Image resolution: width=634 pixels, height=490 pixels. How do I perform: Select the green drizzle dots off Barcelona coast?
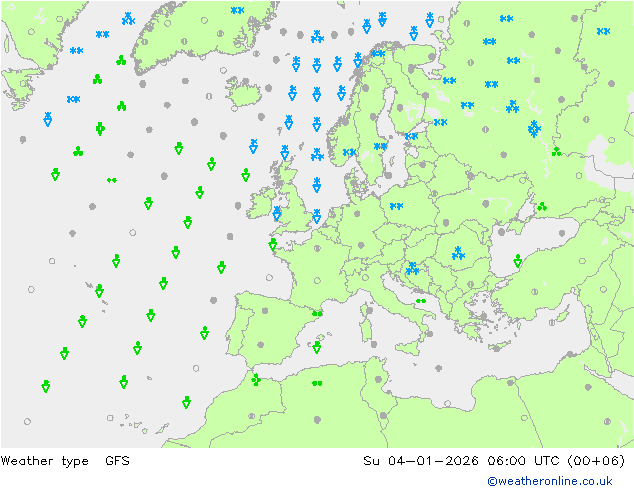317,313
